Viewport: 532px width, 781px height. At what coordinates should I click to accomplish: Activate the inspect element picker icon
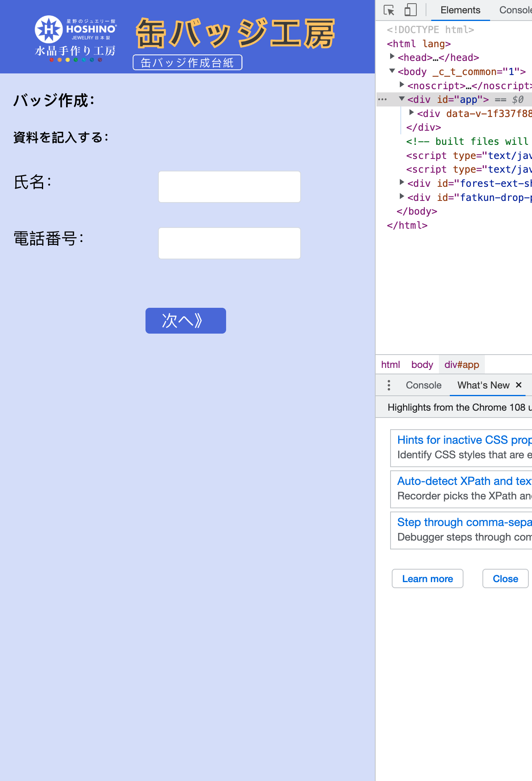pyautogui.click(x=389, y=10)
